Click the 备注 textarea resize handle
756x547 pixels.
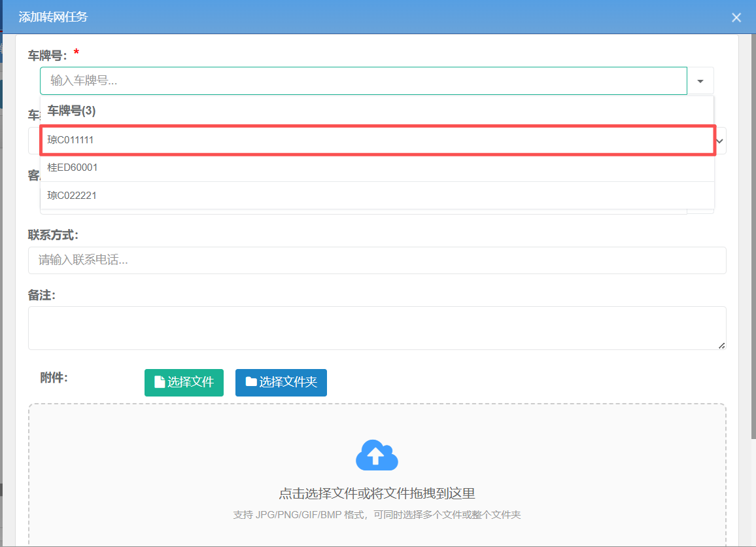pyautogui.click(x=721, y=345)
